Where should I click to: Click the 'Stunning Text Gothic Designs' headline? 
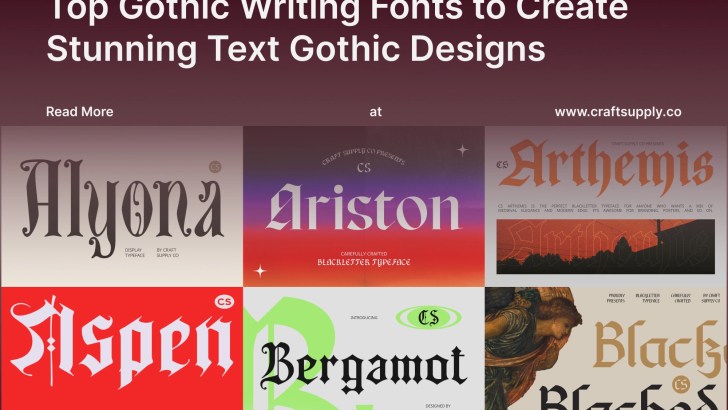coord(296,49)
